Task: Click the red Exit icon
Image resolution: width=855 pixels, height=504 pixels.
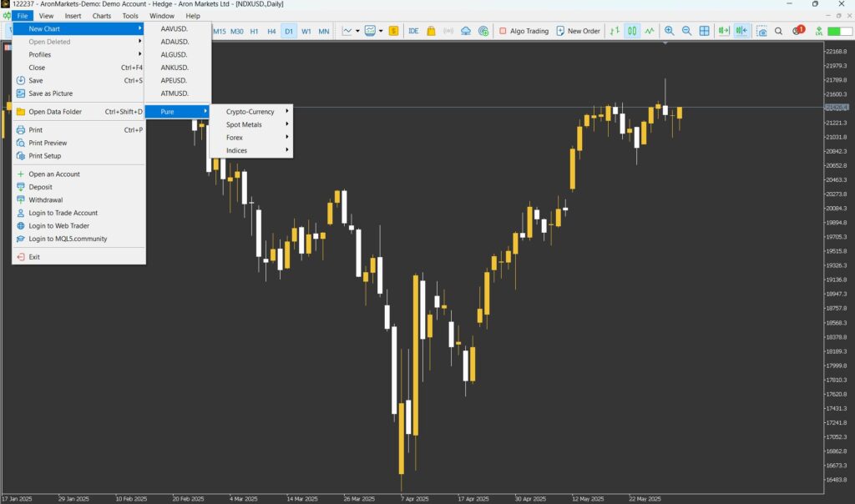Action: (21, 257)
